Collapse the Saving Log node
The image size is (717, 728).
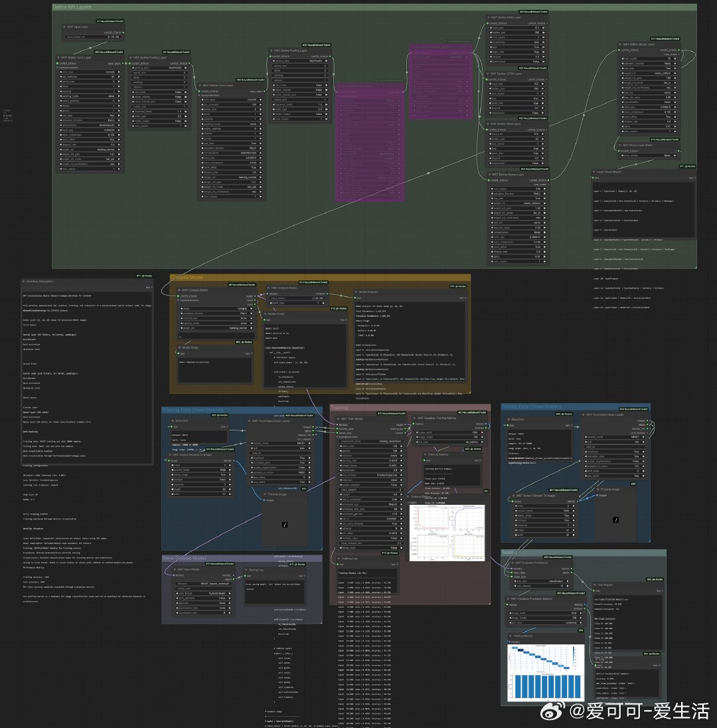pos(246,570)
